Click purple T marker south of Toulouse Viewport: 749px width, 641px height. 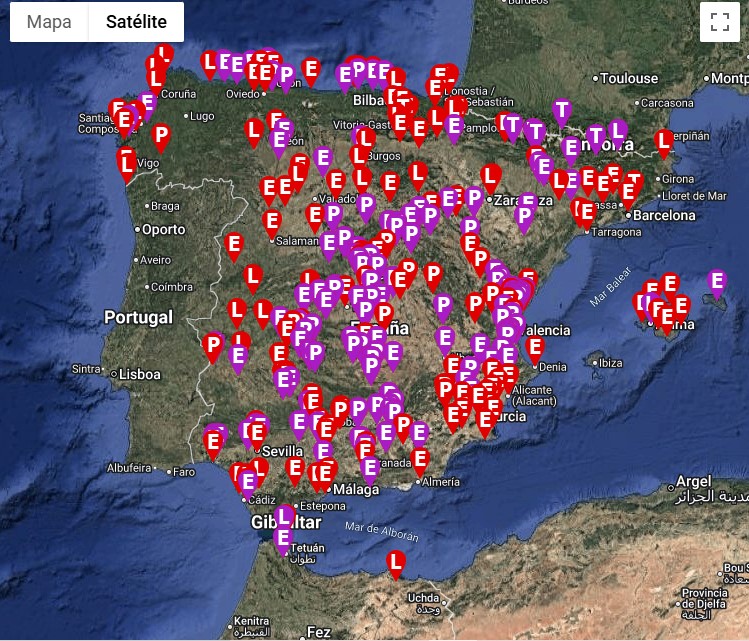[561, 111]
